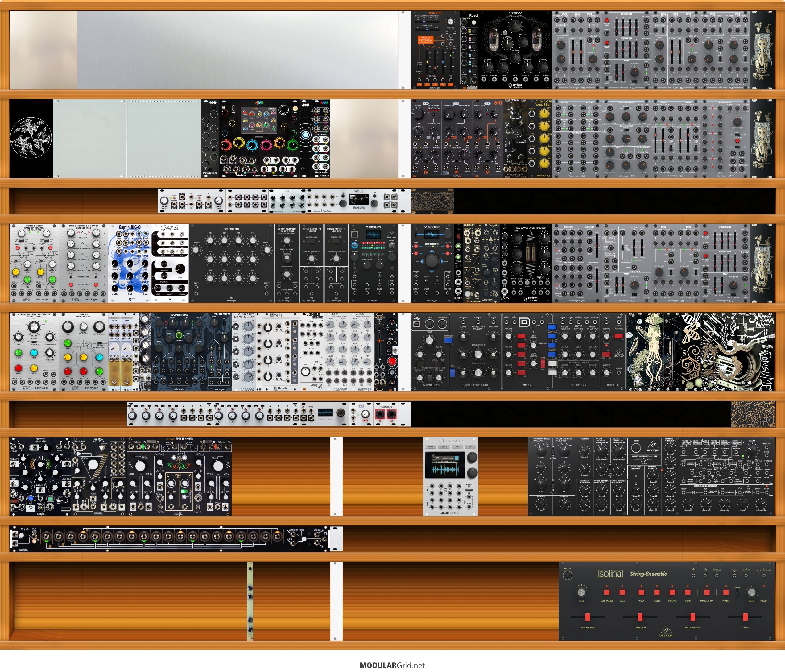Click the CRESCENDO slider on Solina
Screen dimensions: 785x672
(x=640, y=617)
